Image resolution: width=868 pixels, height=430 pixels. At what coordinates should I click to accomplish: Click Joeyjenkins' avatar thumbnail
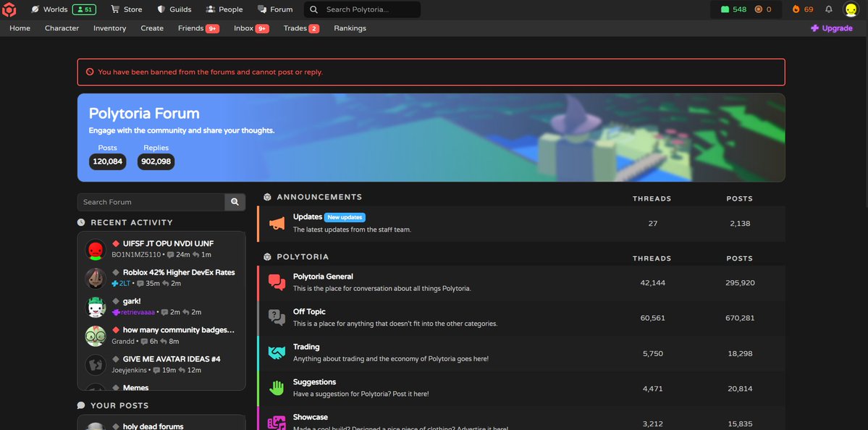pyautogui.click(x=96, y=365)
